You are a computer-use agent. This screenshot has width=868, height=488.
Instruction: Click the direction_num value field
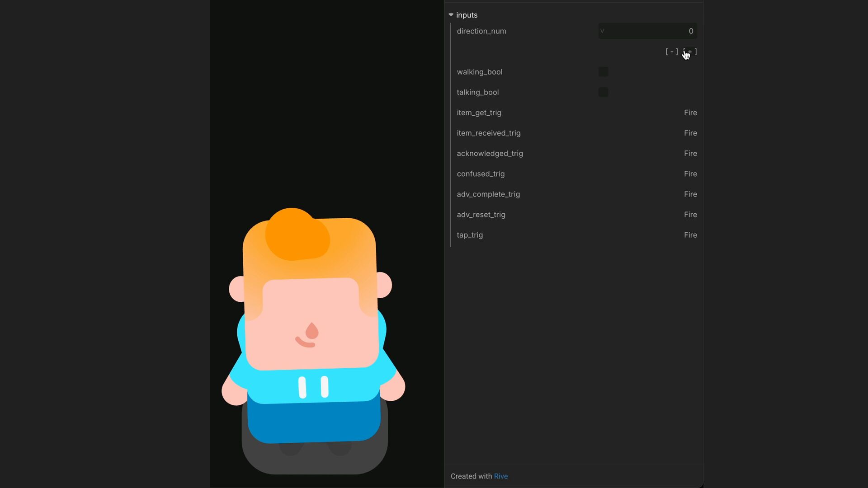[647, 31]
